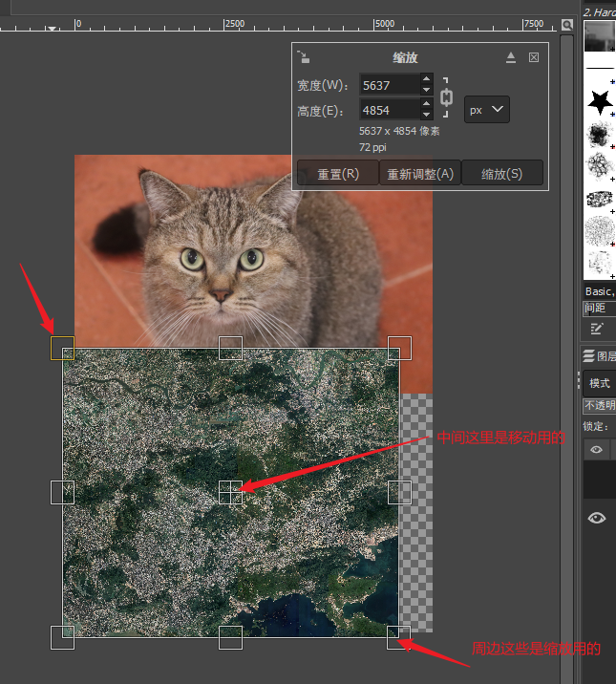Click the width 宽度 input field
Viewport: 616px width, 684px height.
pyautogui.click(x=389, y=85)
